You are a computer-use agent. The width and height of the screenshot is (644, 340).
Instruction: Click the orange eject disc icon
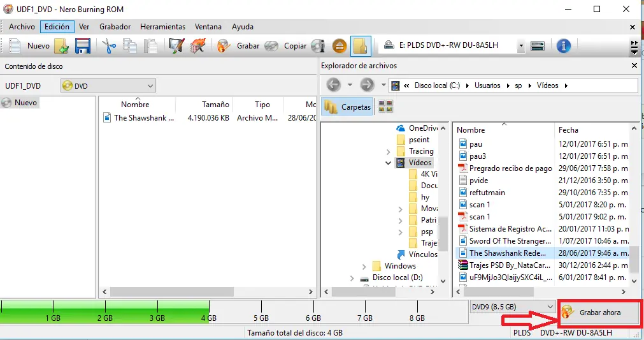(x=340, y=46)
